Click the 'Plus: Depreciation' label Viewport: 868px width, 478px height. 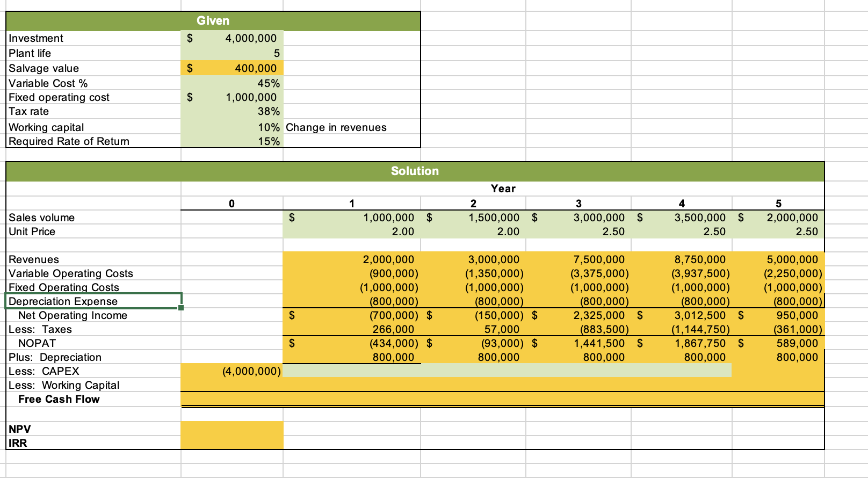coord(55,357)
